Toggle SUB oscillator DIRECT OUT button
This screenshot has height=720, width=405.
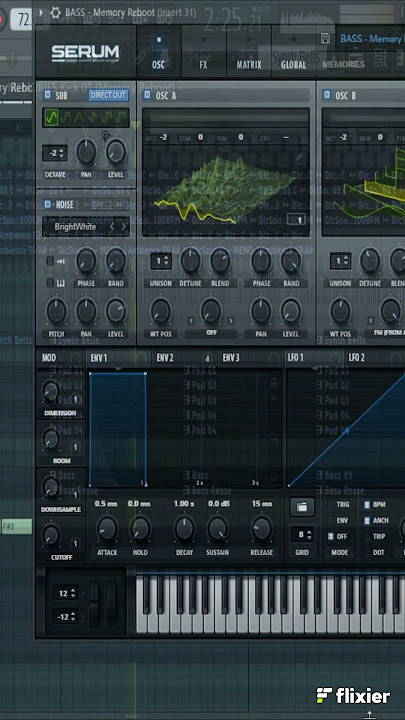[108, 96]
